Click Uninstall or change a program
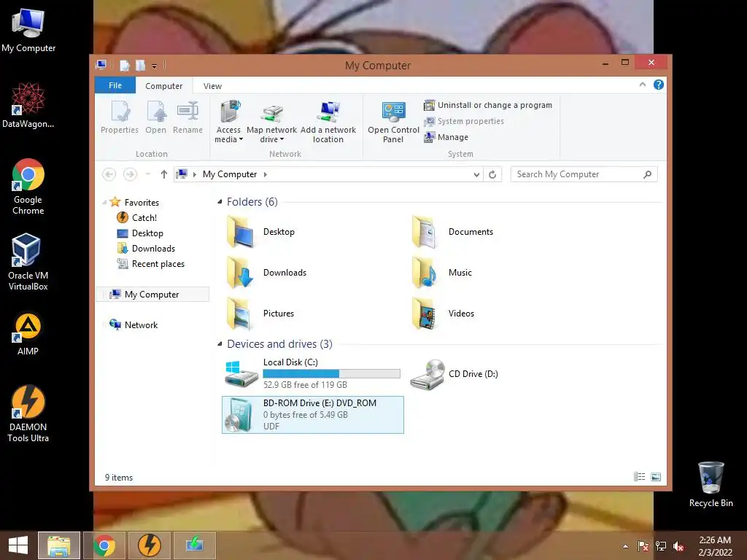747x560 pixels. point(488,105)
